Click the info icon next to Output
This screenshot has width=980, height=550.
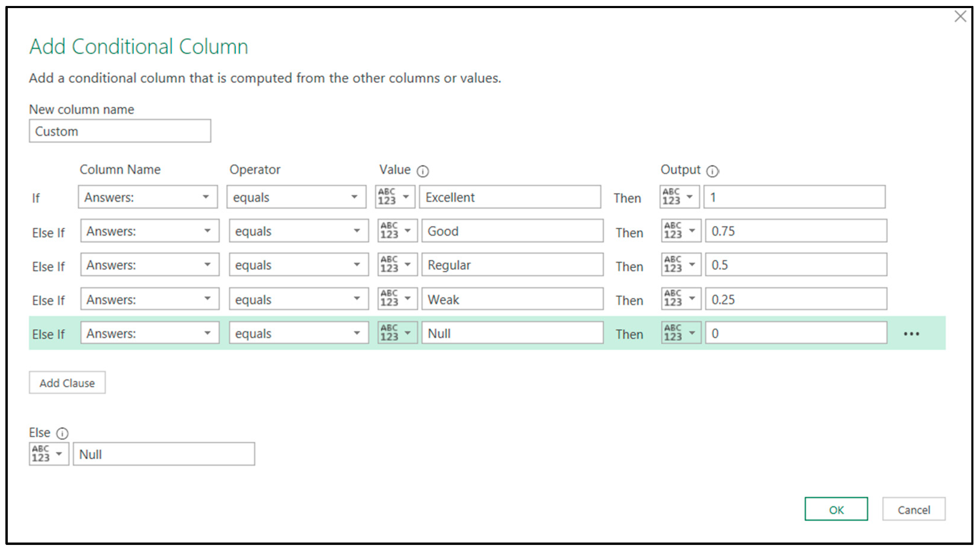[712, 171]
